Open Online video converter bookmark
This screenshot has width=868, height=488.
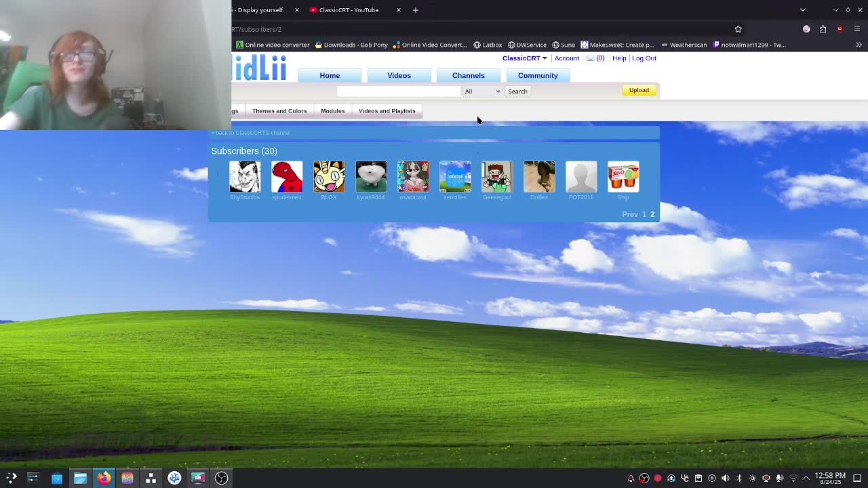click(272, 45)
